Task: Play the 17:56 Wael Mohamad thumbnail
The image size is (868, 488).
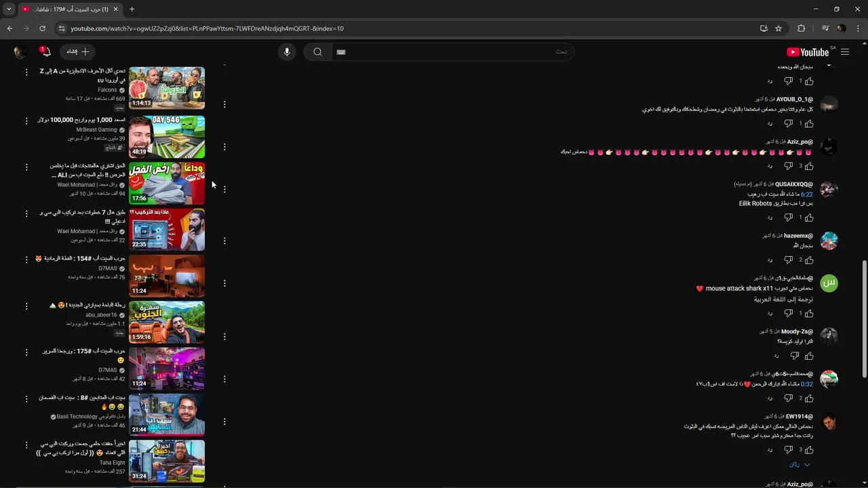Action: tap(167, 183)
